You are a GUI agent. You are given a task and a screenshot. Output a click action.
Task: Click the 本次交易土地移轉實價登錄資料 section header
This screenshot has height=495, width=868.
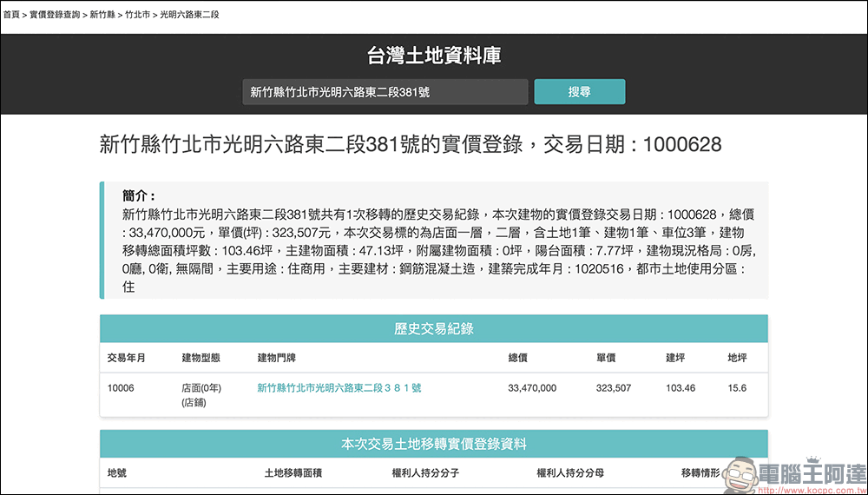coord(433,444)
